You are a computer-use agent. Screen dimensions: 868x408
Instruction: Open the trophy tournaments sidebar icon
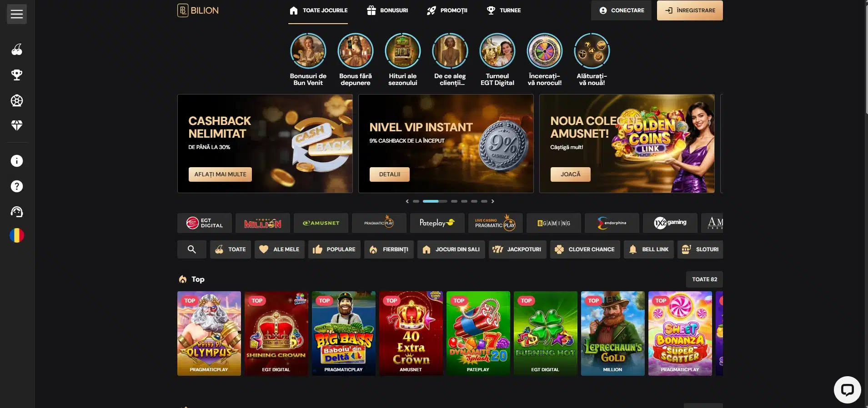(17, 75)
